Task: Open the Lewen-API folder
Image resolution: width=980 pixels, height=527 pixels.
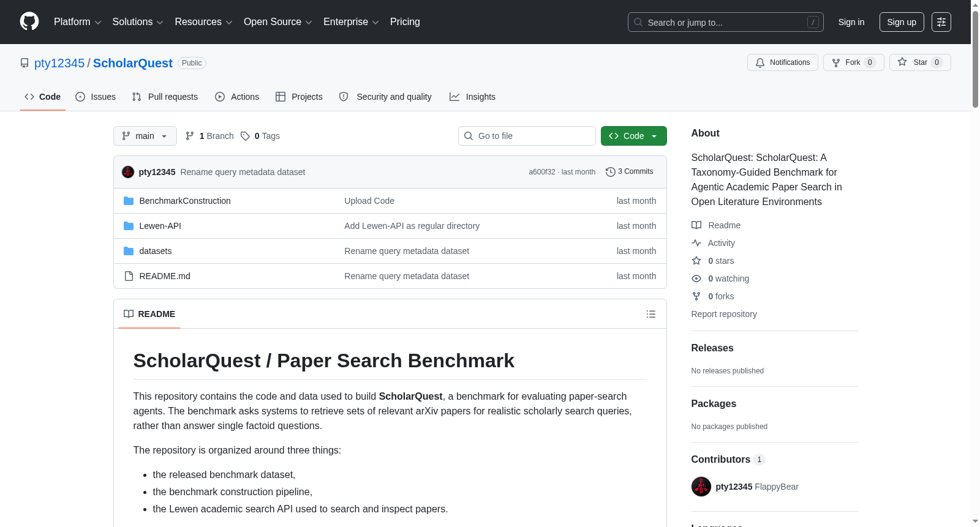Action: pos(160,226)
